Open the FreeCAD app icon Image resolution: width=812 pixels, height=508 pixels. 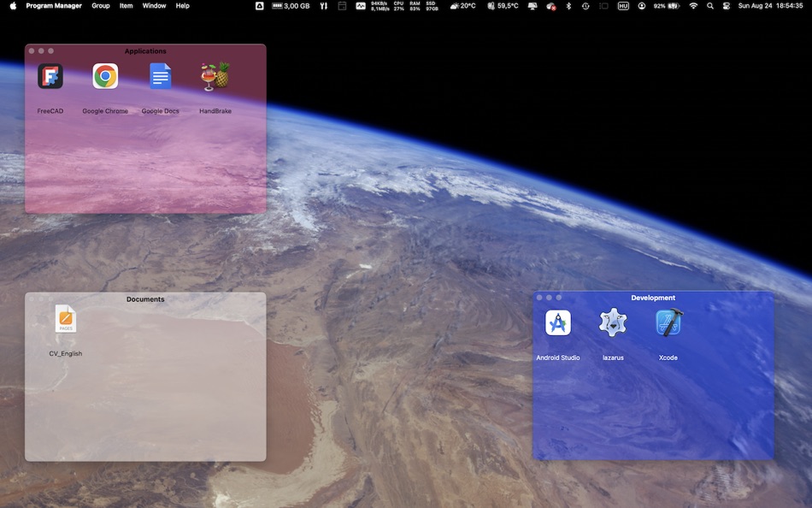coord(50,76)
